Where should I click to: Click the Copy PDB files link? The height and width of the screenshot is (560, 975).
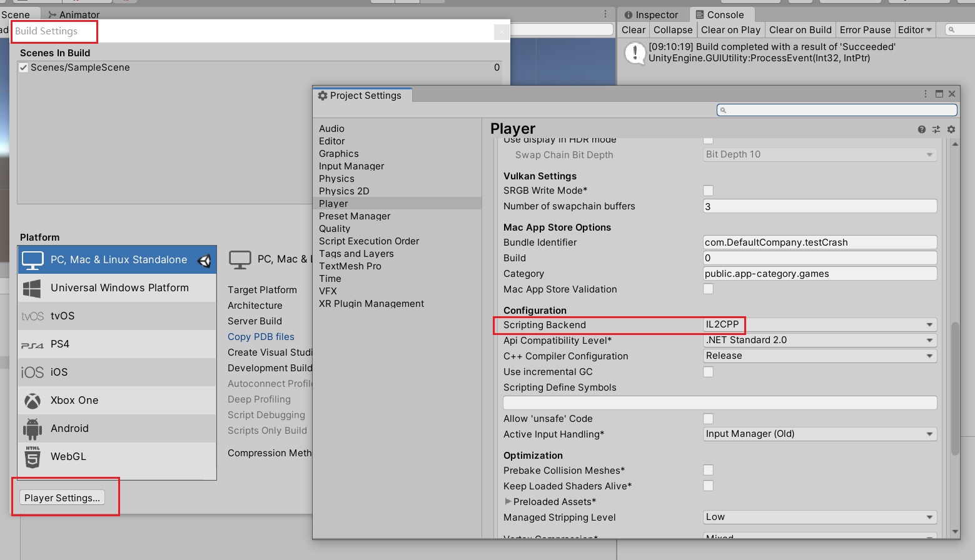pos(261,337)
